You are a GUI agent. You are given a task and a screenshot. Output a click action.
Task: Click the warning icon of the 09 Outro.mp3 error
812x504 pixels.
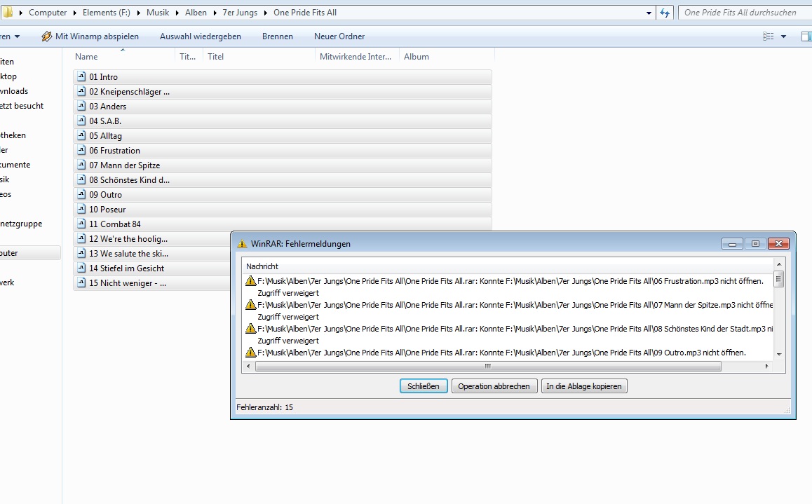250,353
